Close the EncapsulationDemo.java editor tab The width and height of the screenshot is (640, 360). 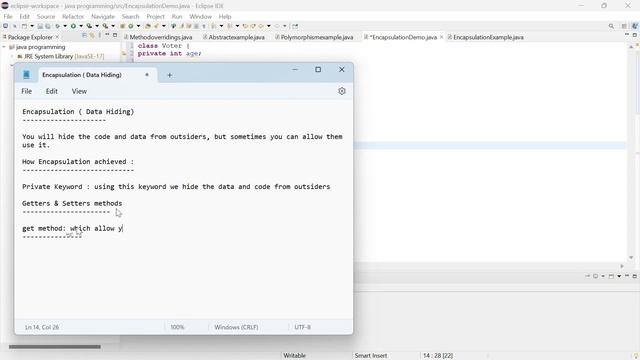tap(441, 37)
